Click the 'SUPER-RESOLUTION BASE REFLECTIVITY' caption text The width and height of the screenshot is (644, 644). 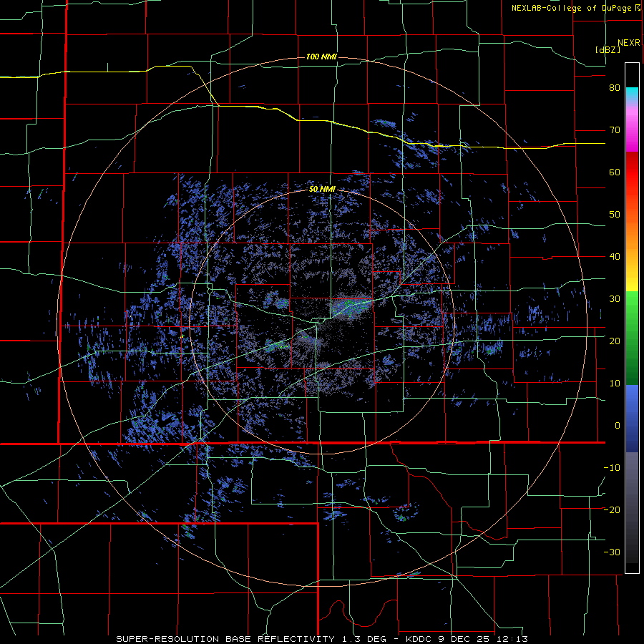[225, 639]
